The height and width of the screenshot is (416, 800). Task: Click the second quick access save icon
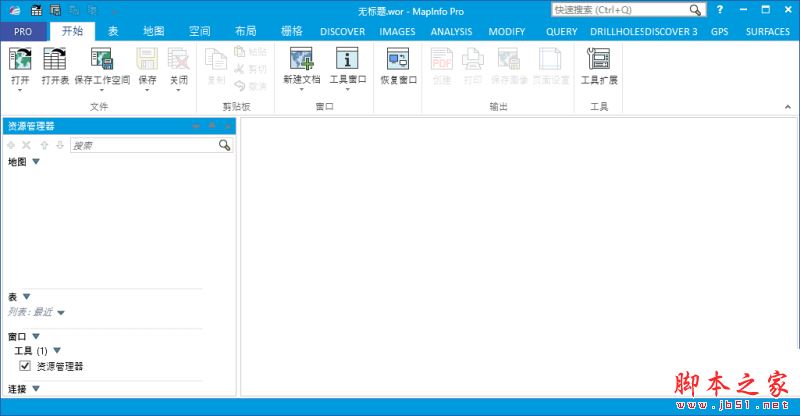click(55, 10)
